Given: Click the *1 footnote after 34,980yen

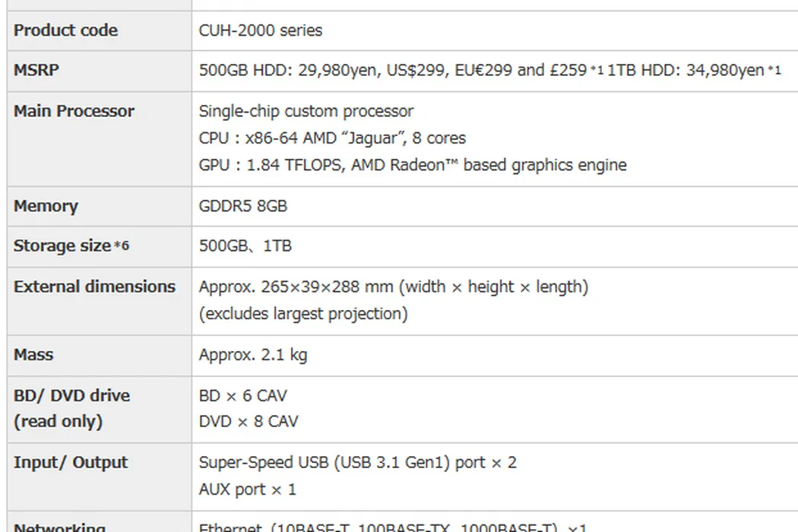Looking at the screenshot, I should tap(774, 71).
